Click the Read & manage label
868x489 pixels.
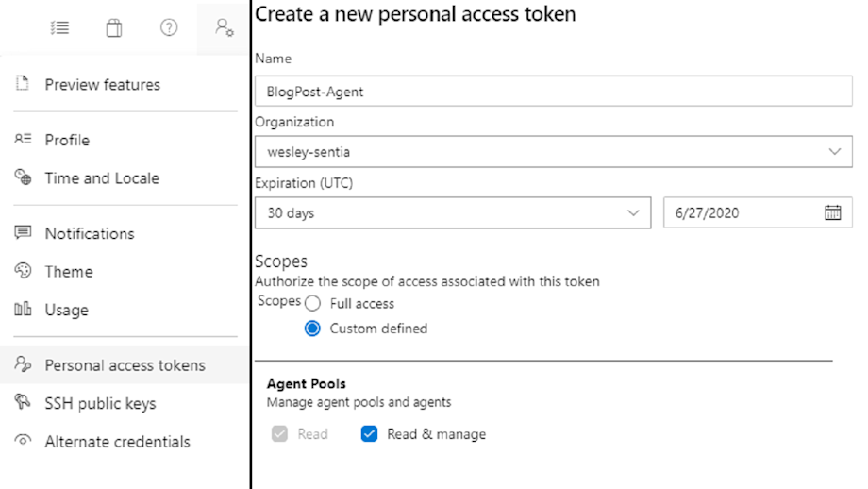(436, 434)
